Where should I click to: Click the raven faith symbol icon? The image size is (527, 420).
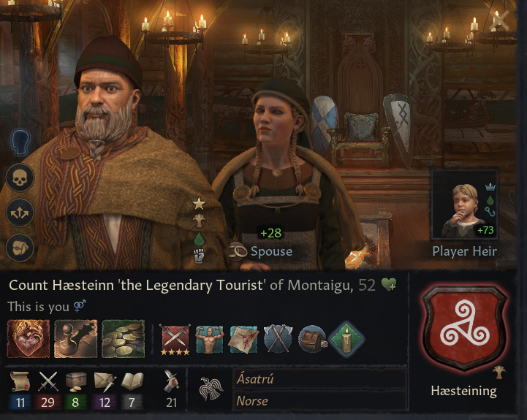click(x=211, y=389)
